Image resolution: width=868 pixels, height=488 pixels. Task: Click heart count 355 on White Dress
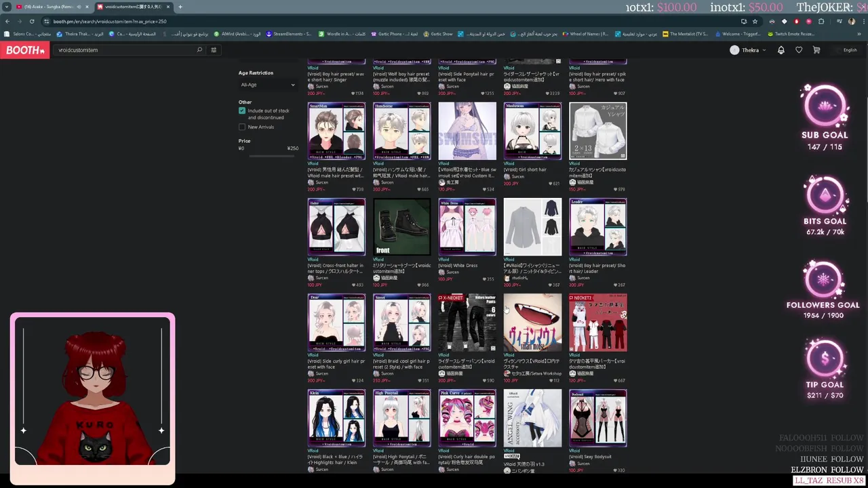pyautogui.click(x=489, y=279)
